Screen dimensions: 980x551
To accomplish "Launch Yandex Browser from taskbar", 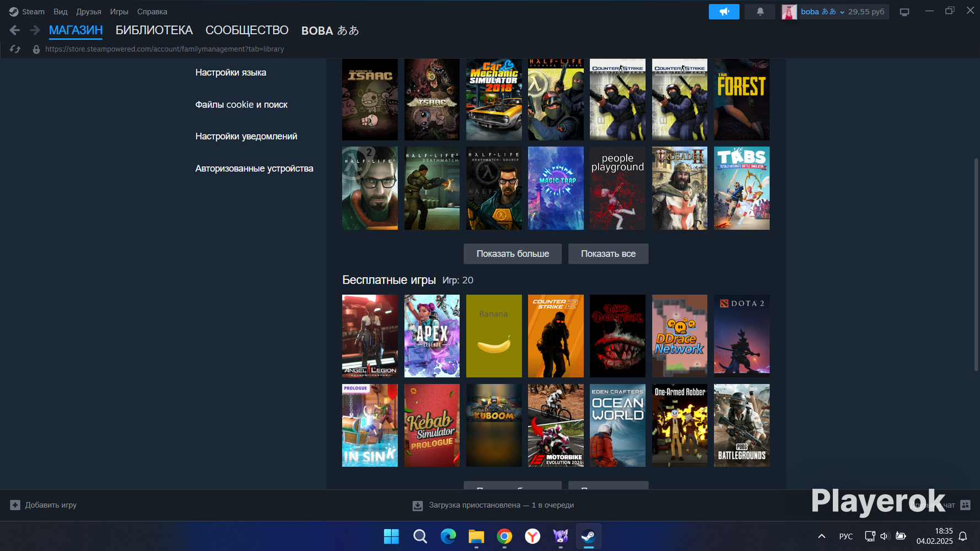I will pyautogui.click(x=532, y=536).
